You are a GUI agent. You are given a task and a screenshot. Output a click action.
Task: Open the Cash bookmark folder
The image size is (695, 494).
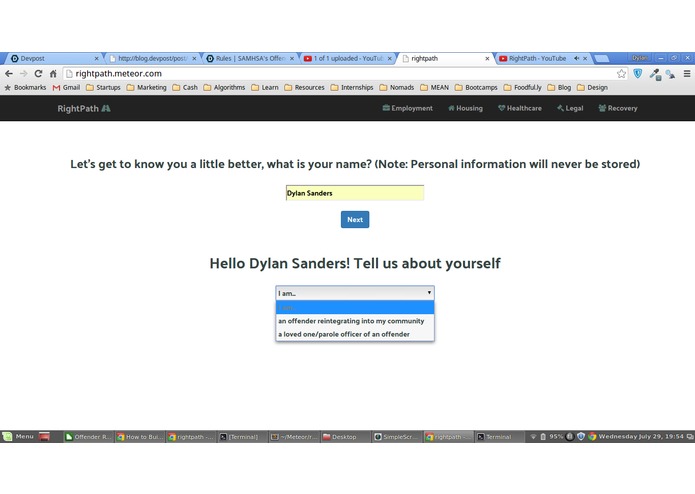(185, 88)
